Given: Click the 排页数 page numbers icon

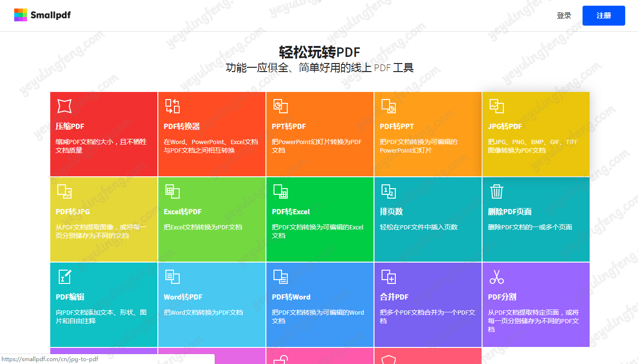Looking at the screenshot, I should tap(388, 191).
